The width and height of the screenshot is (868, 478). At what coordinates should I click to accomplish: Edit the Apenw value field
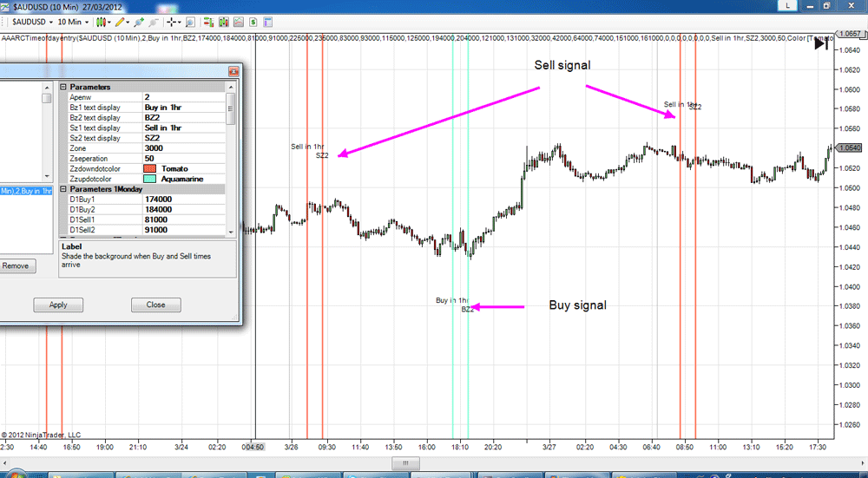(x=184, y=97)
